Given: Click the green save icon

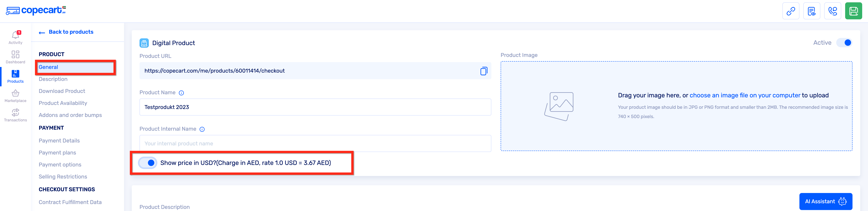Looking at the screenshot, I should click(x=853, y=11).
